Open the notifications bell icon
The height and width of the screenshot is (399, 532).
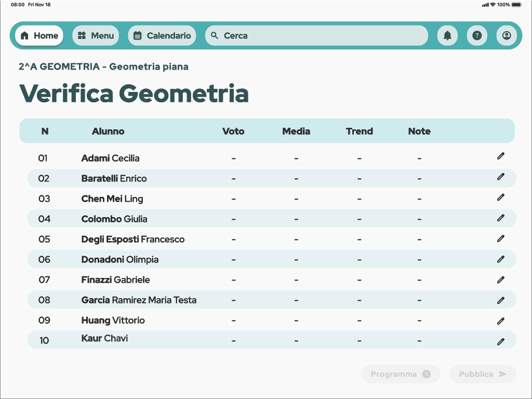(447, 36)
